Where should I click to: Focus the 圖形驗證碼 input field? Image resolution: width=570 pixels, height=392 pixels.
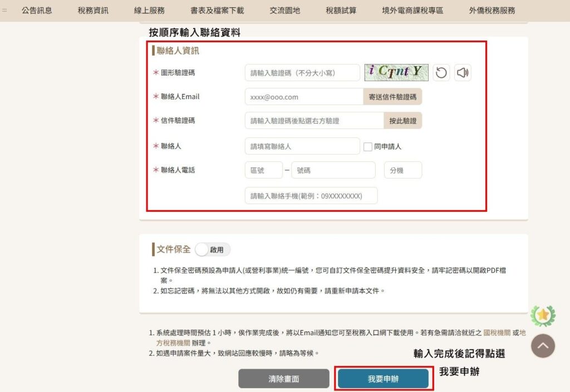(x=302, y=73)
